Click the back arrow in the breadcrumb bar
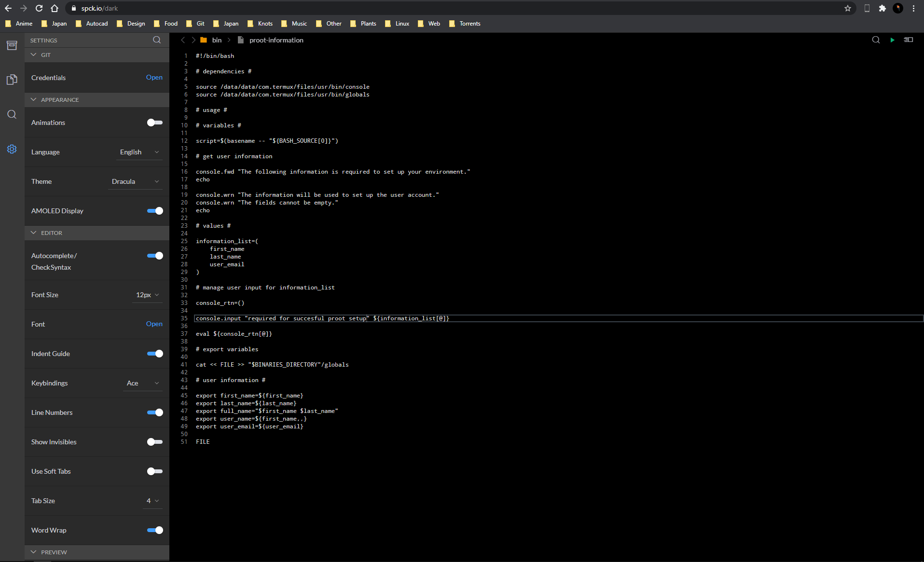Screen dimensions: 924x562 (182, 40)
